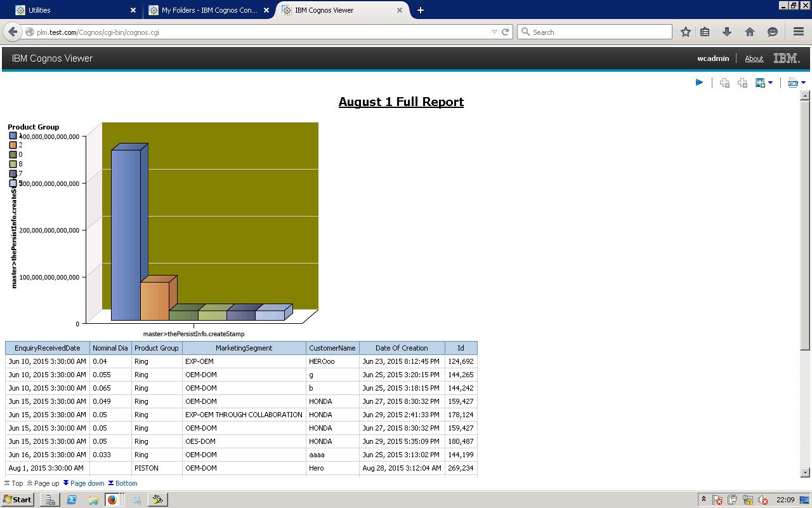
Task: Open the Windows Start menu
Action: pos(17,500)
